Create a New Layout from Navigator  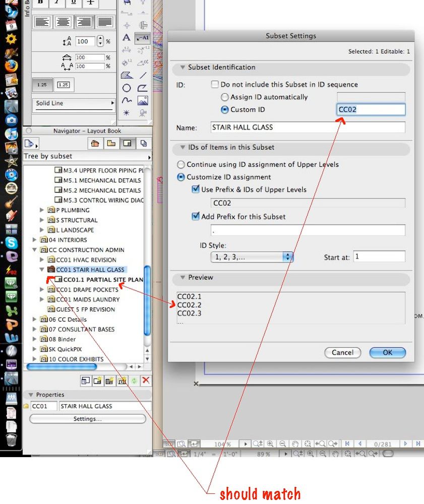click(97, 380)
